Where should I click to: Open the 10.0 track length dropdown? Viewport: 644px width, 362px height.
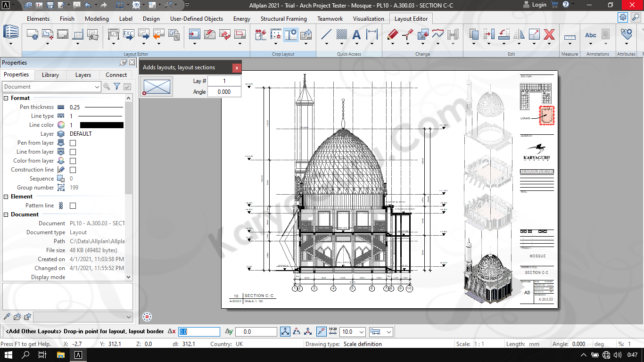(361, 332)
